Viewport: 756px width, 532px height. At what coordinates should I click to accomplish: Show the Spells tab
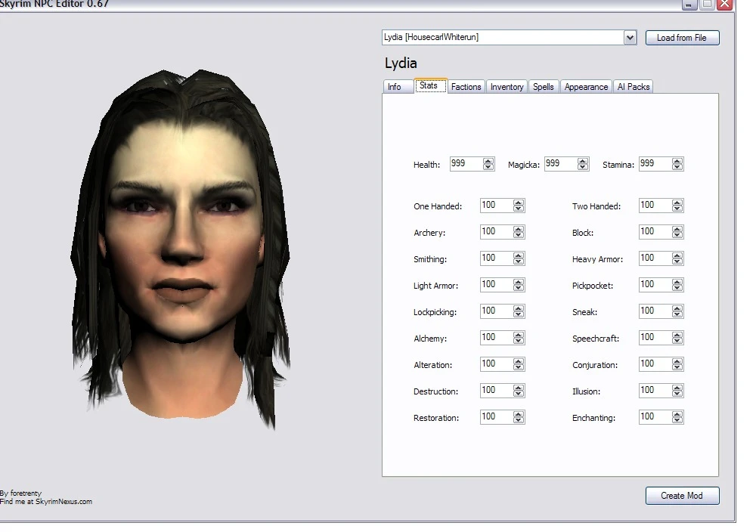click(x=544, y=87)
